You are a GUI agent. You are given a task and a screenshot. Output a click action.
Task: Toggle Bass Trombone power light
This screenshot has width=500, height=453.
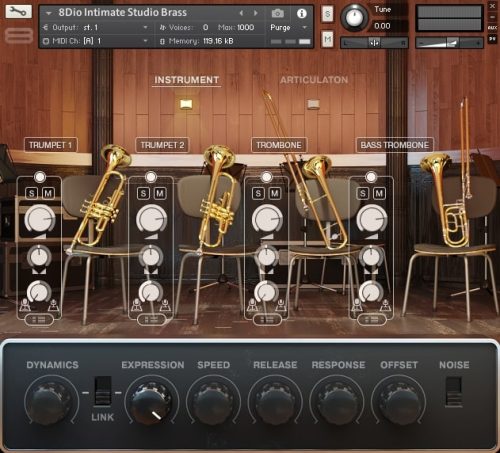tap(371, 177)
